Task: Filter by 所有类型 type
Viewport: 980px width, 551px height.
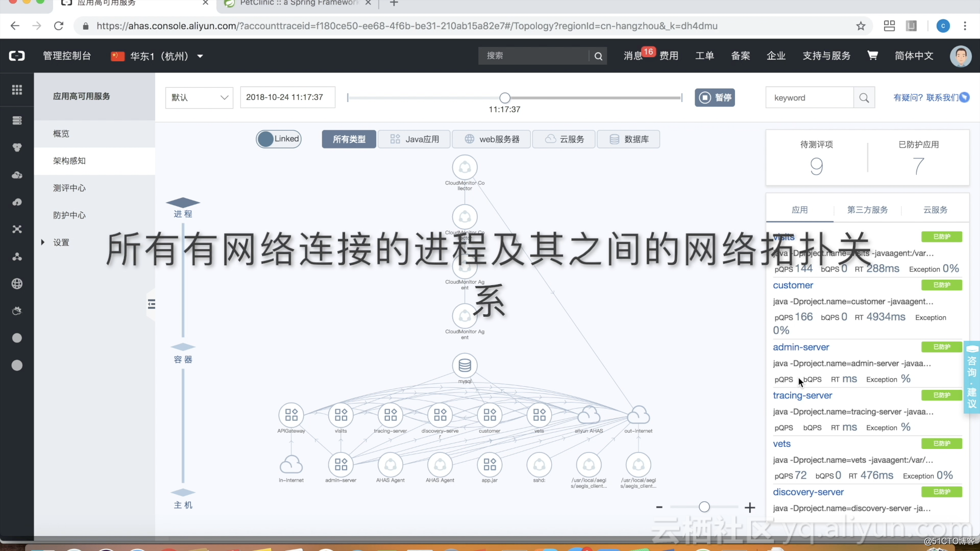Action: tap(349, 139)
